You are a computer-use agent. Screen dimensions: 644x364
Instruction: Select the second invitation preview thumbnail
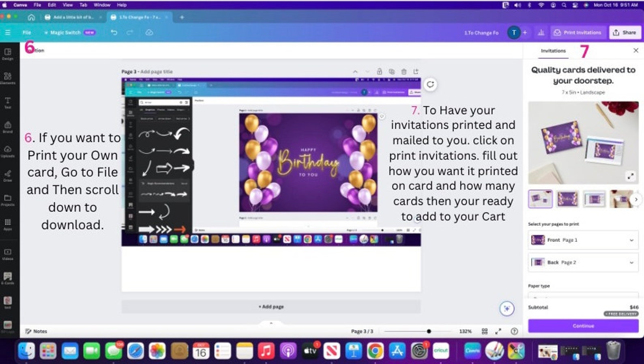pyautogui.click(x=567, y=199)
